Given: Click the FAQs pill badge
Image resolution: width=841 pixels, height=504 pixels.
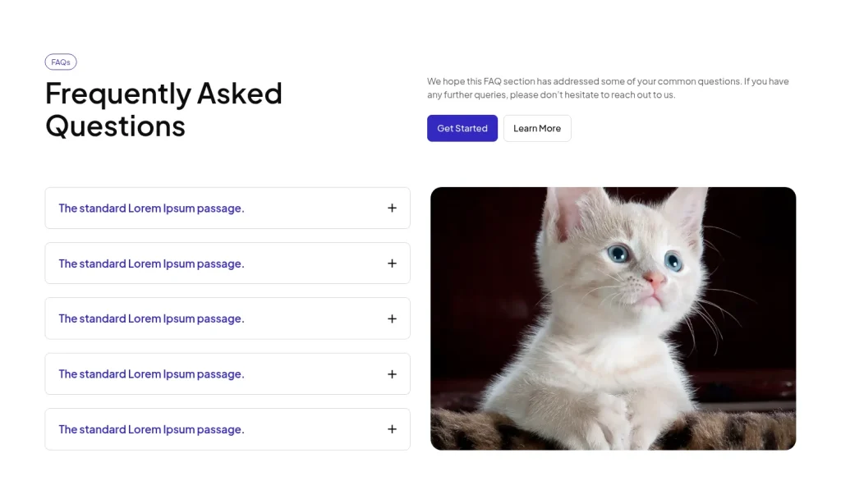Looking at the screenshot, I should click(61, 62).
